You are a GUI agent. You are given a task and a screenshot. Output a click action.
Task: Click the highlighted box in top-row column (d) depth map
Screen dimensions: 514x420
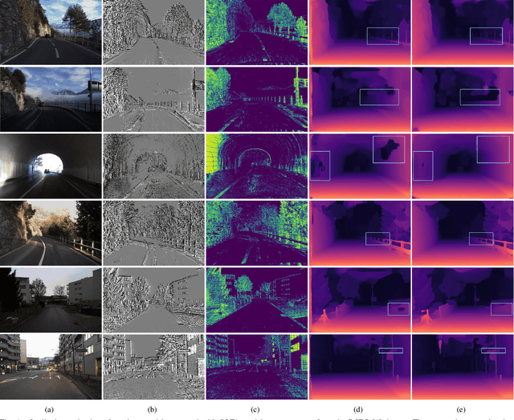382,36
